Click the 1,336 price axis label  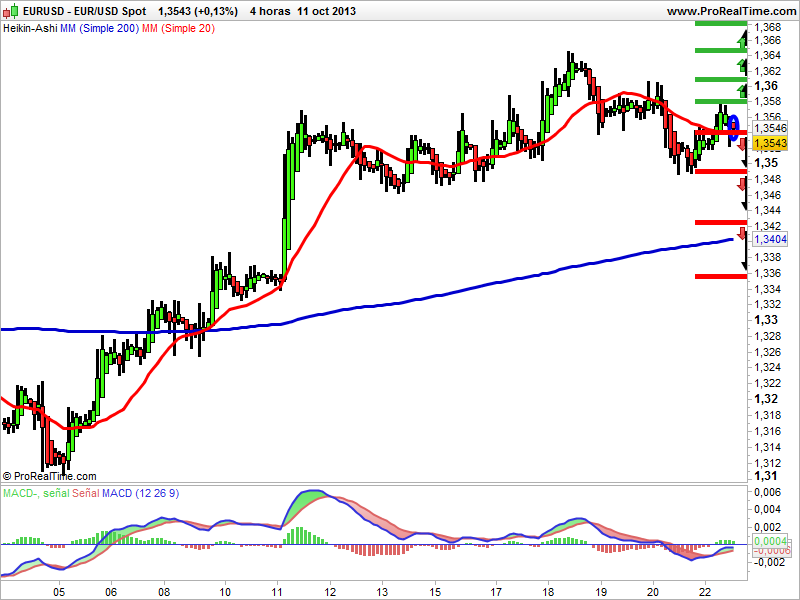point(768,273)
